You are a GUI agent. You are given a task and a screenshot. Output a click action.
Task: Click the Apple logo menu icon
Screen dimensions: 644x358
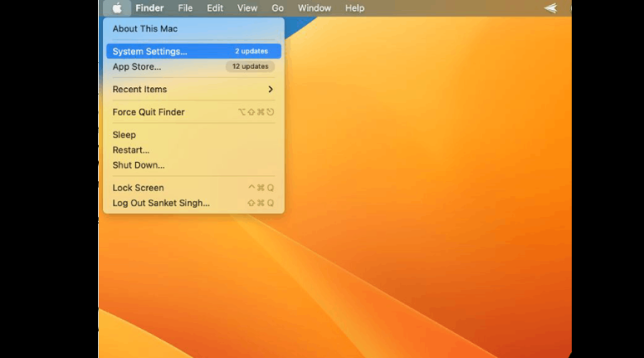117,8
